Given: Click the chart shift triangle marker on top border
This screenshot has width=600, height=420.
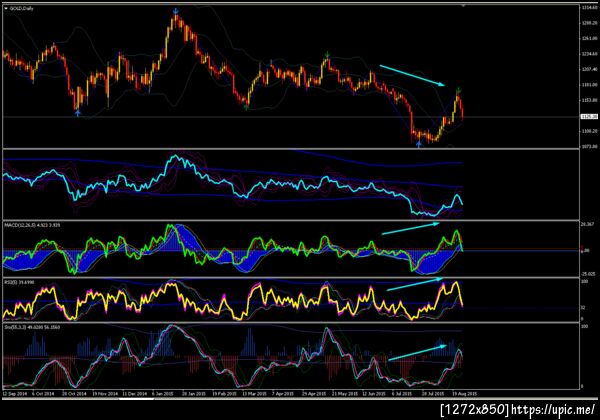Looking at the screenshot, I should pos(463,5).
